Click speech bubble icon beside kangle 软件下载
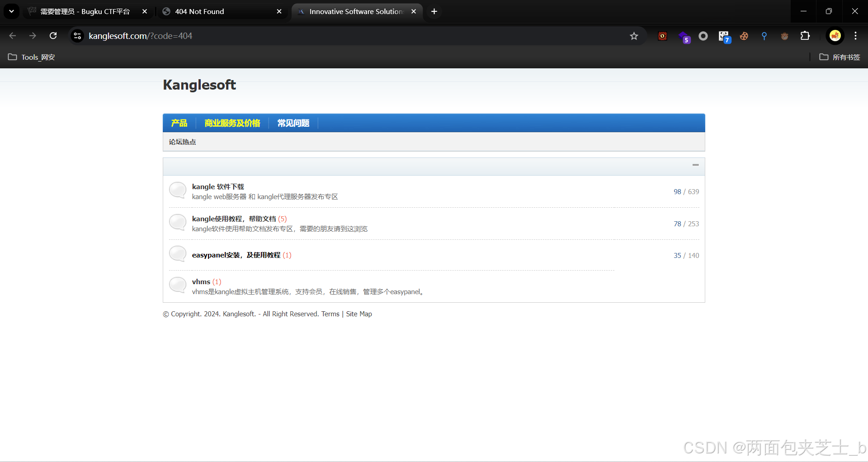This screenshot has height=462, width=868. point(178,190)
